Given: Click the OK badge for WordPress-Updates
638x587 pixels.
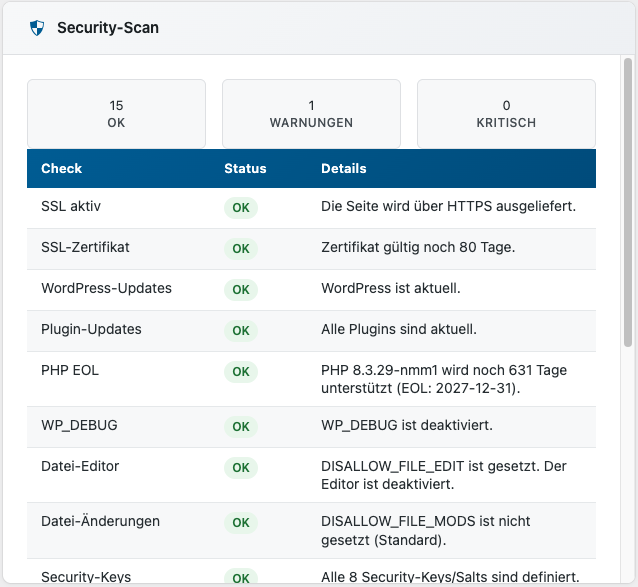Looking at the screenshot, I should click(240, 289).
